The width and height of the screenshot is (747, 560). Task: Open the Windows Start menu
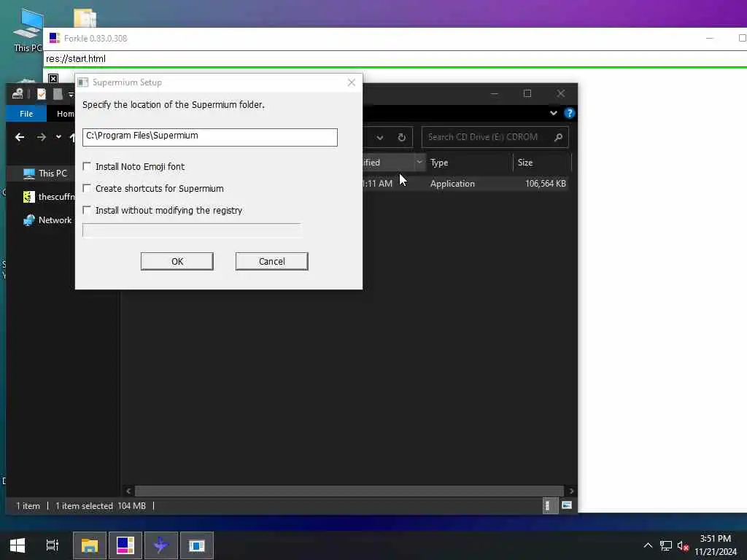click(x=18, y=545)
